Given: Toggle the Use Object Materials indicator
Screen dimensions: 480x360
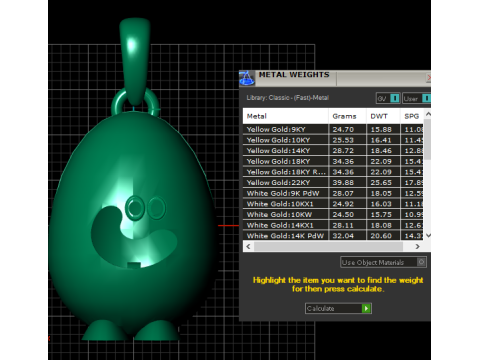Looking at the screenshot, I should (421, 262).
